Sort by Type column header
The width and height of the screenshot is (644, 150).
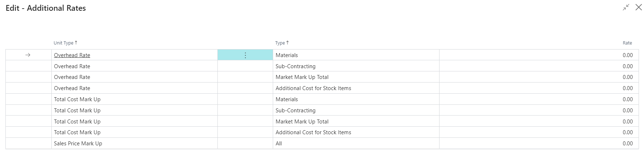tap(280, 43)
